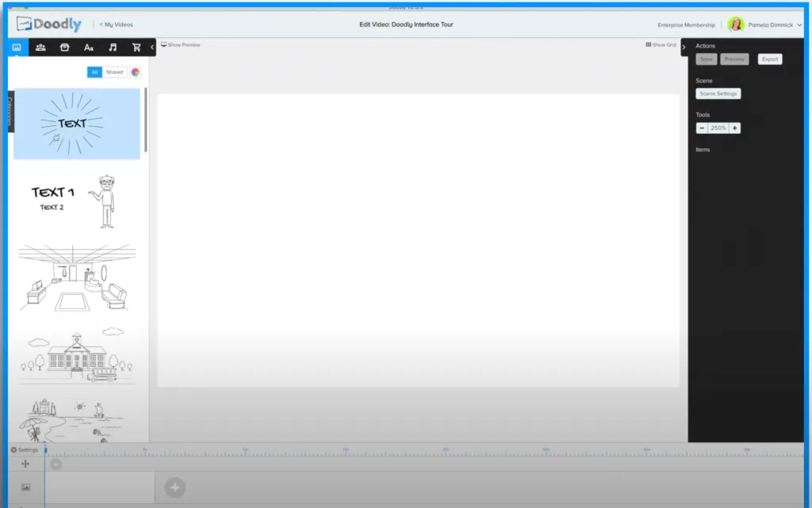
Task: Open the Categories side tab
Action: coord(10,111)
